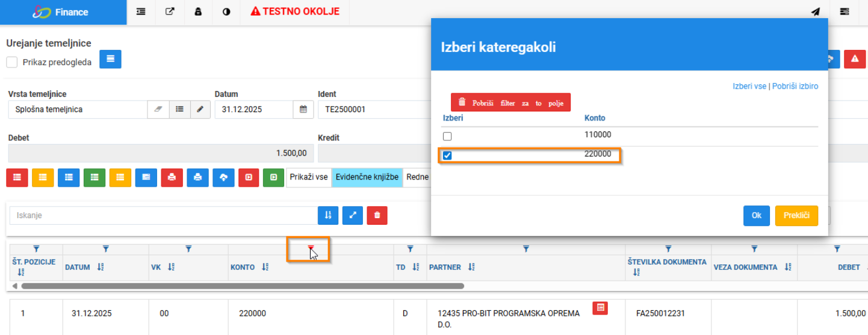Switch to the Prikaži vse tab

[309, 177]
